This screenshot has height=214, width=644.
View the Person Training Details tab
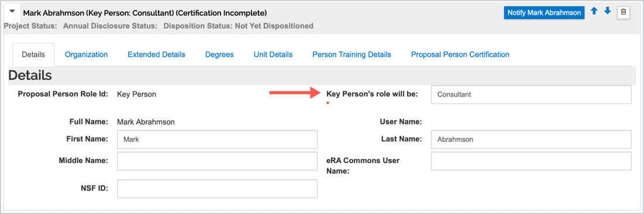[x=352, y=54]
